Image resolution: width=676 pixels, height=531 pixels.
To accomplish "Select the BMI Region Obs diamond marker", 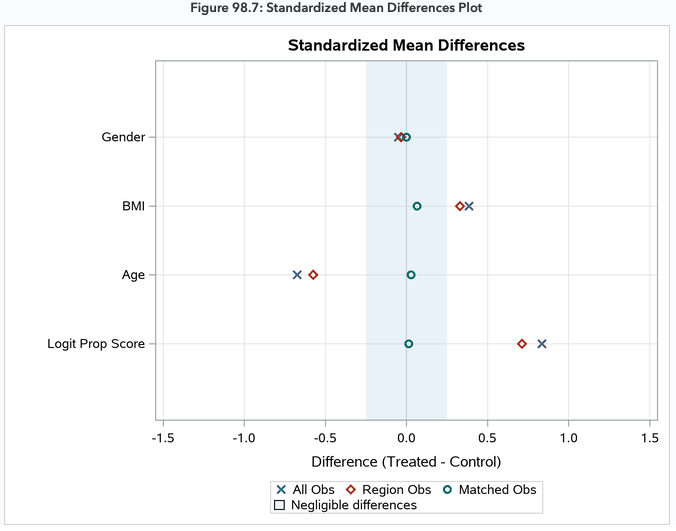I will point(460,206).
